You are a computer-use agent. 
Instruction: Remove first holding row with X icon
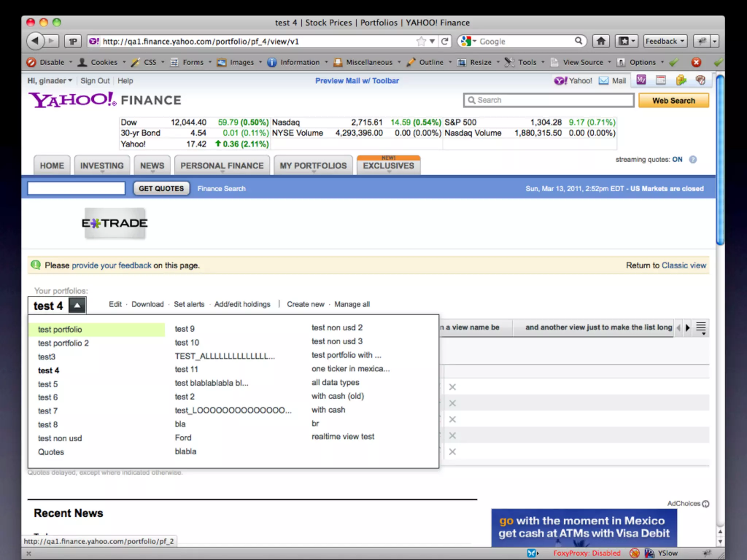(x=452, y=387)
